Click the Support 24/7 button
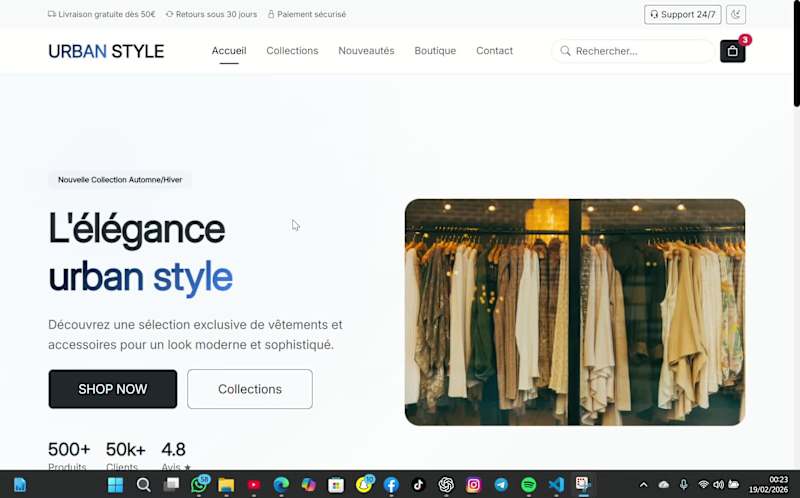 coord(682,14)
